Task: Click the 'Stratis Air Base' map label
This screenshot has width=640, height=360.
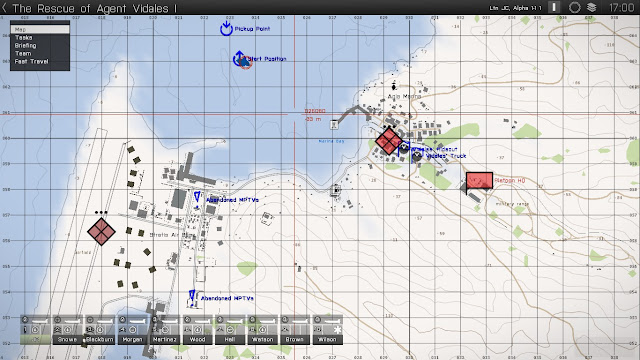Action: pyautogui.click(x=171, y=235)
